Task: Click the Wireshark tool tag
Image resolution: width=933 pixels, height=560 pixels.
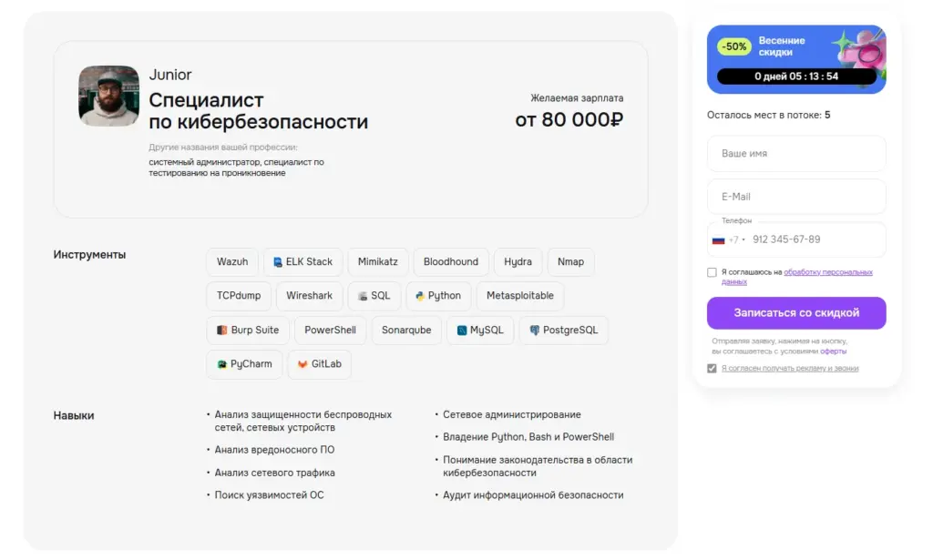Action: [309, 296]
